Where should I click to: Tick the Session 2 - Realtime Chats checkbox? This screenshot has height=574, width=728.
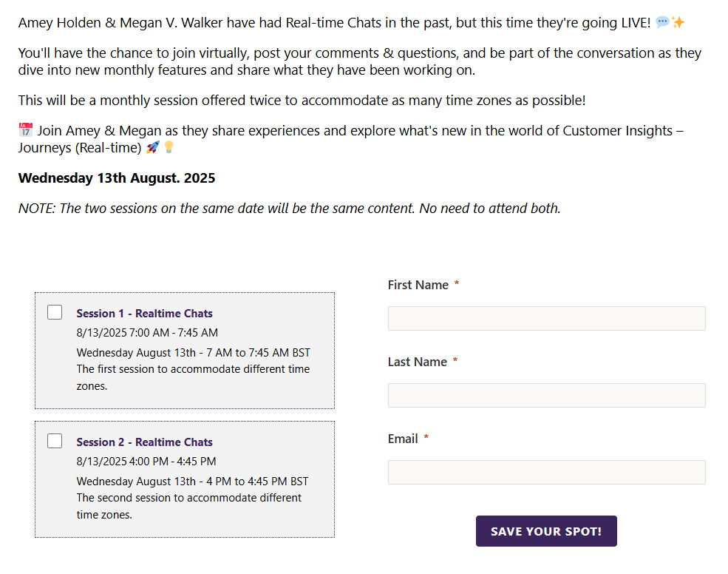pos(55,441)
